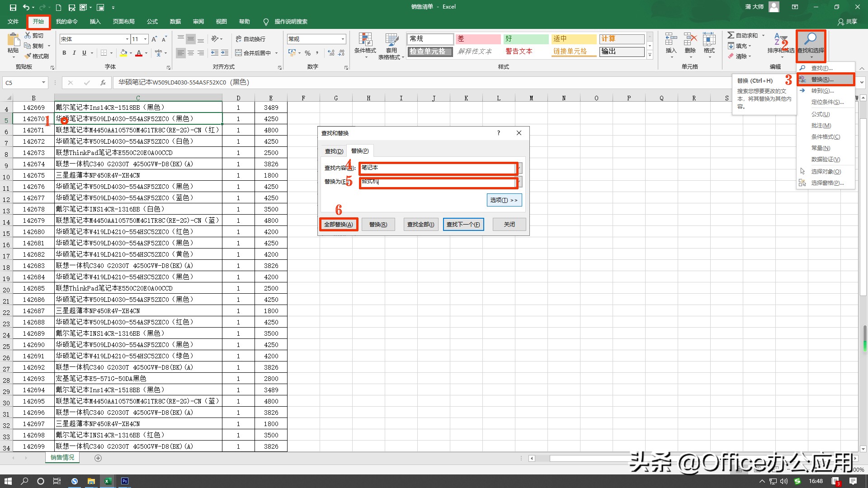Open Find and Select (查找和选择)
Viewport: 868px width, 488px height.
pos(811,45)
